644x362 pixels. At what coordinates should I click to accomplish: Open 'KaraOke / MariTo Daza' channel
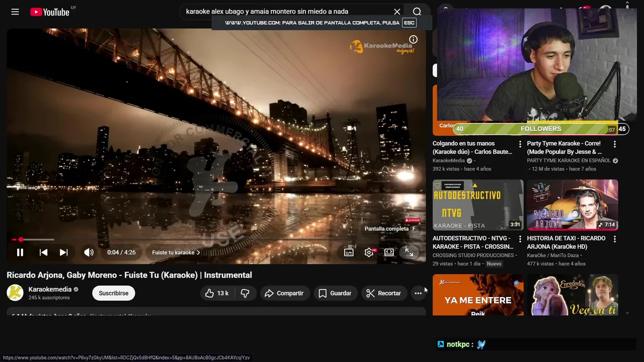(552, 255)
